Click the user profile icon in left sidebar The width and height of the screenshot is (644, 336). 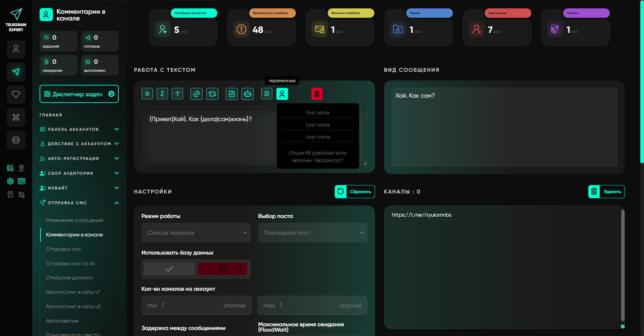16,49
